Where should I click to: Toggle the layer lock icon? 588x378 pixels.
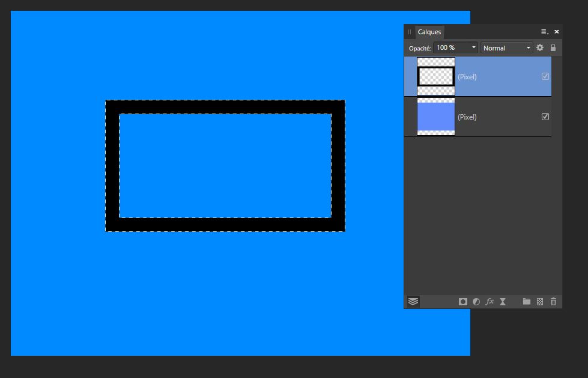[553, 47]
